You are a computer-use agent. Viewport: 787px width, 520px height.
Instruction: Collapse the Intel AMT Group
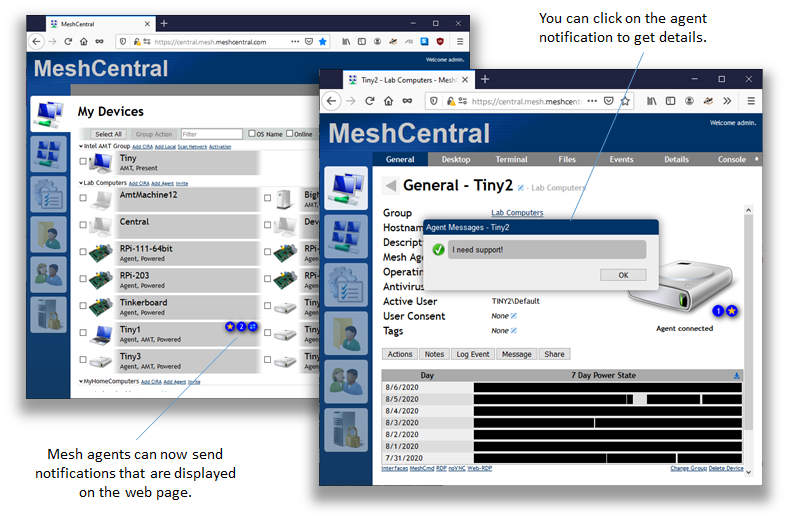81,147
